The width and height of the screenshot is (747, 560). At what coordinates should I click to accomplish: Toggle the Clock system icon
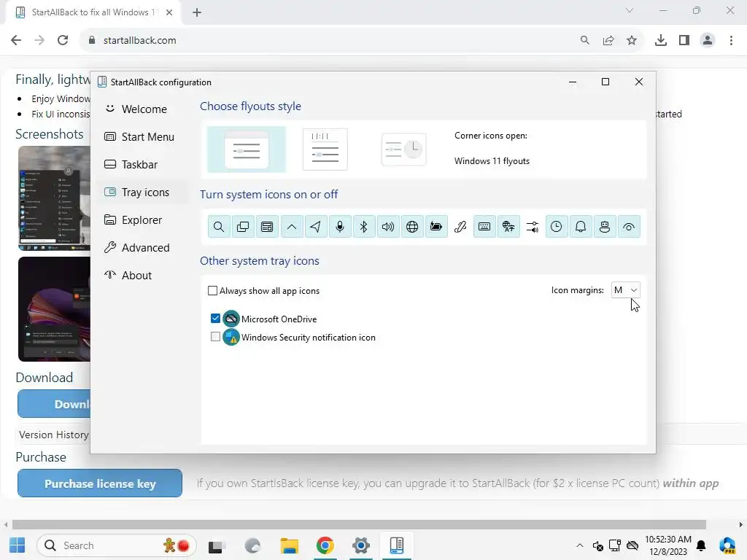(557, 227)
